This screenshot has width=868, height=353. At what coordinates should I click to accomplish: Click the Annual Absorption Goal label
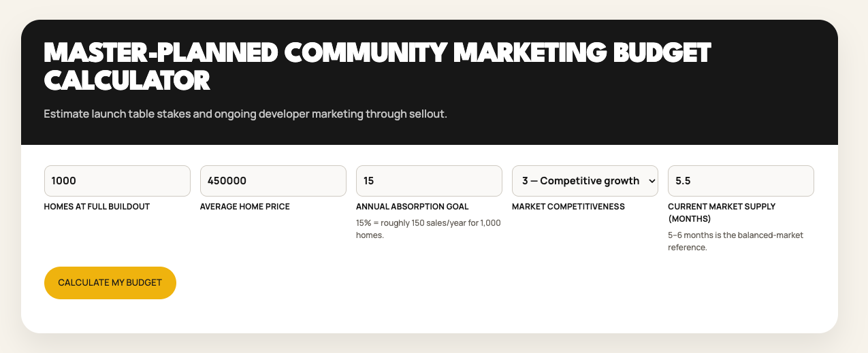coord(413,207)
